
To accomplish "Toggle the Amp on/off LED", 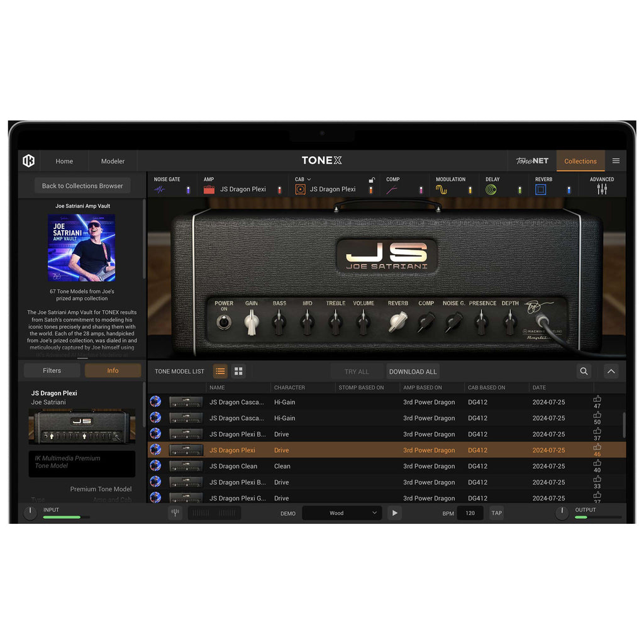I will [x=280, y=190].
